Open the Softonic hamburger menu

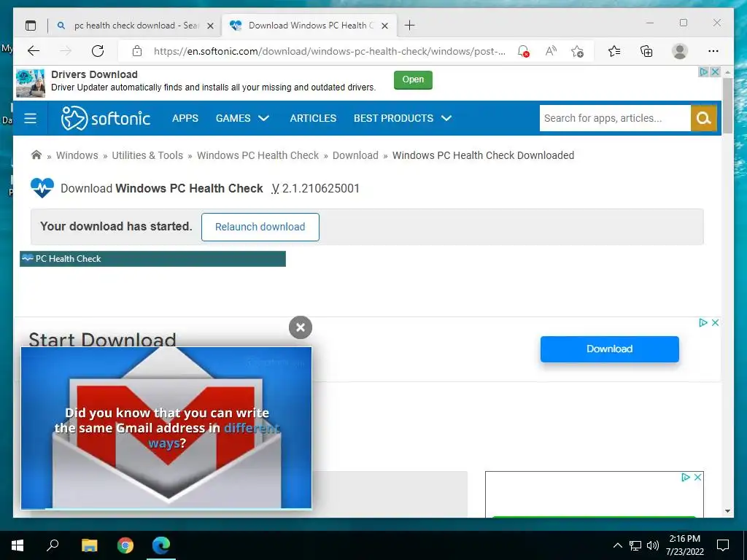31,118
